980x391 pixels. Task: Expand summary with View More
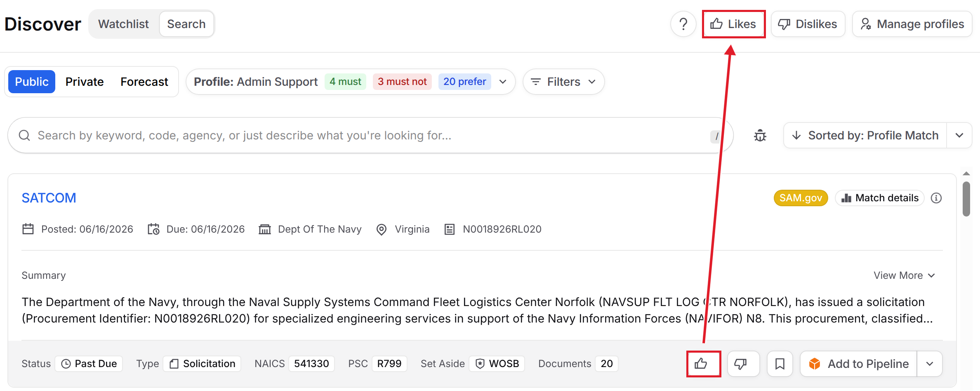point(904,276)
